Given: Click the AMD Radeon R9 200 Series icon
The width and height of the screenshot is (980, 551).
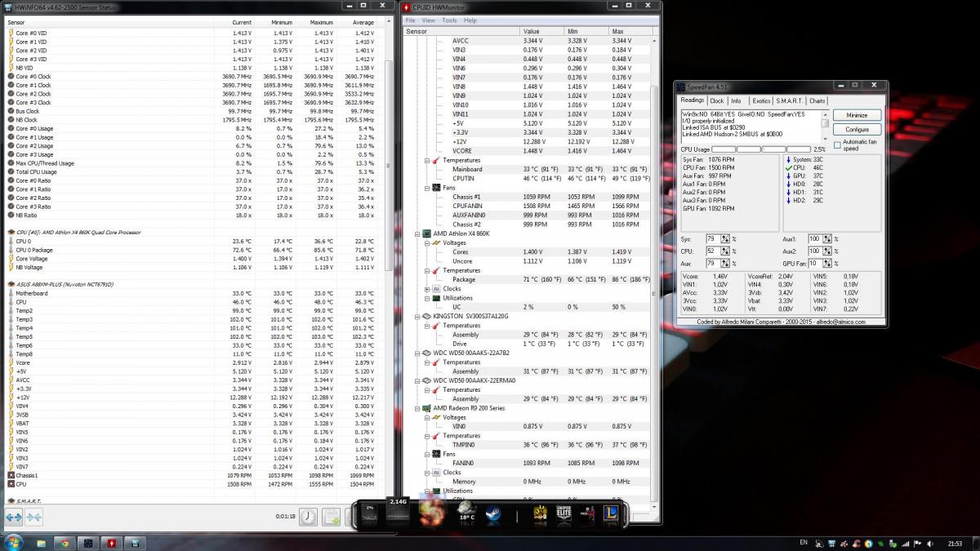Looking at the screenshot, I should pyautogui.click(x=426, y=408).
